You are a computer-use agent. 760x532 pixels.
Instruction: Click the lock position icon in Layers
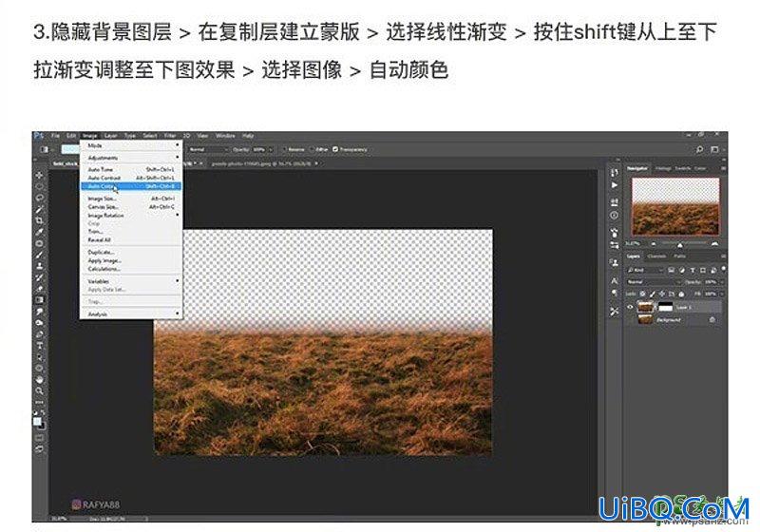[662, 294]
